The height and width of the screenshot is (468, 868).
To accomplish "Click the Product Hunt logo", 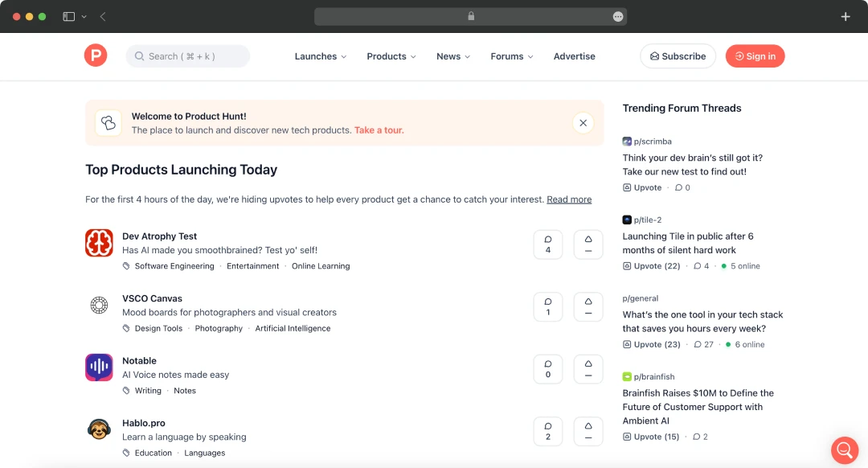I will (x=96, y=55).
